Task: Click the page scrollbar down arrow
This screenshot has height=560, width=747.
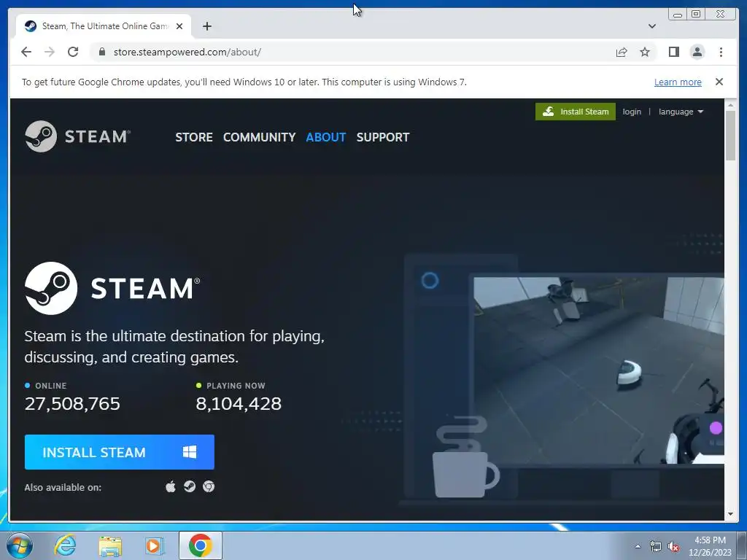Action: click(730, 514)
